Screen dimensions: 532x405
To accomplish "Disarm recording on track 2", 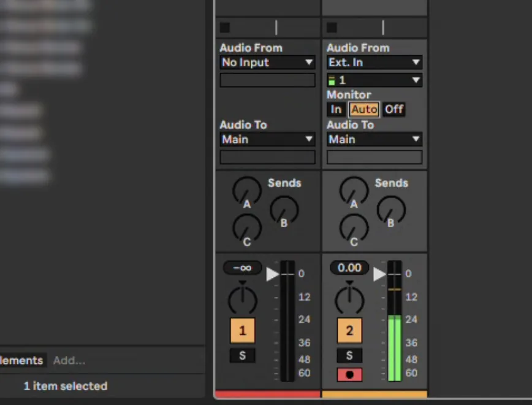I will pos(349,374).
